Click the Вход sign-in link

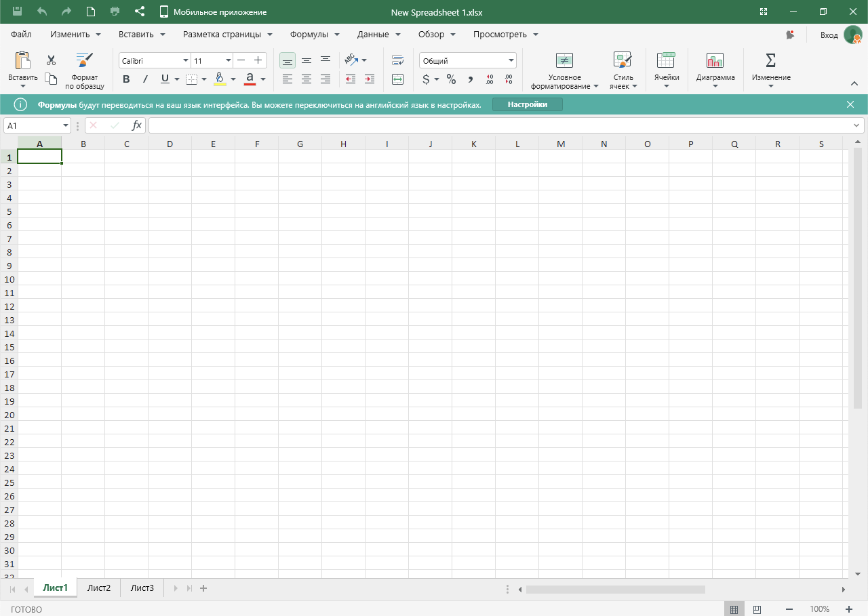click(829, 35)
